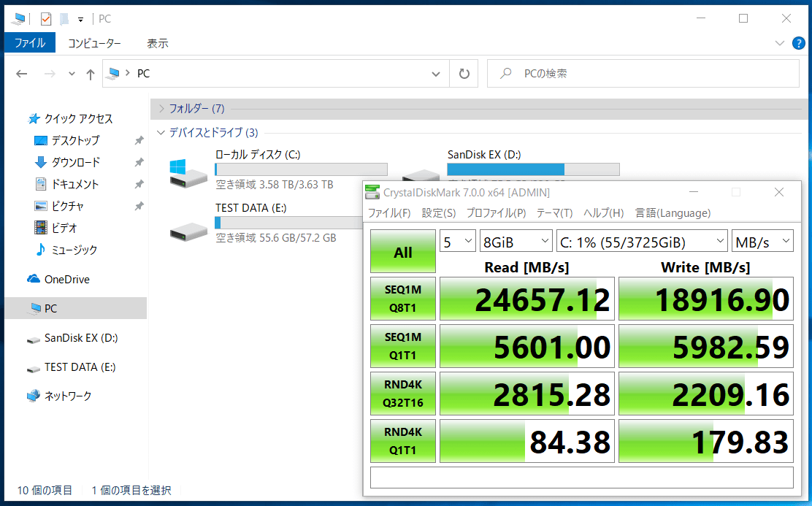Go back with the left arrow
The width and height of the screenshot is (812, 506).
pyautogui.click(x=22, y=74)
